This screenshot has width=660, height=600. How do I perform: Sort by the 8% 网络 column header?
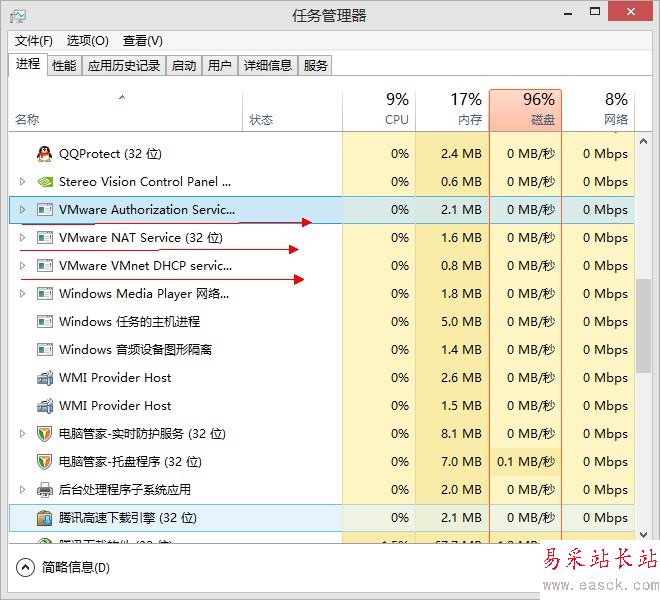pos(598,110)
